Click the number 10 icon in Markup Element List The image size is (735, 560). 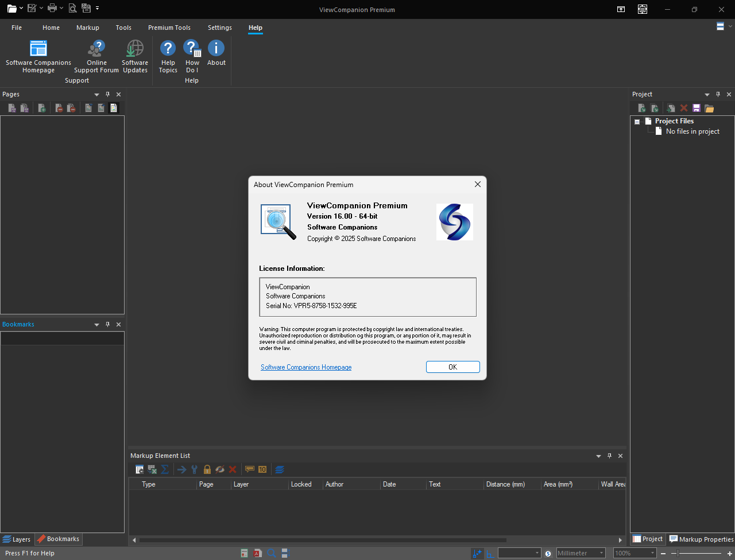(x=262, y=469)
